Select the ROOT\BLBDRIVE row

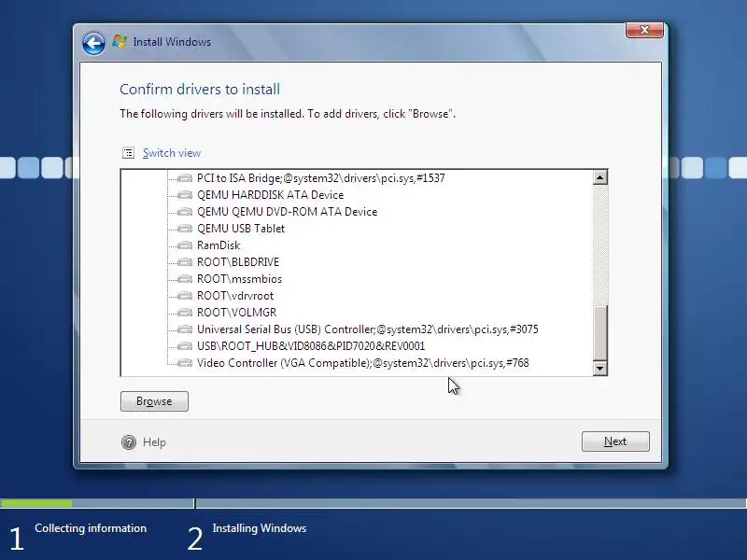(x=238, y=262)
